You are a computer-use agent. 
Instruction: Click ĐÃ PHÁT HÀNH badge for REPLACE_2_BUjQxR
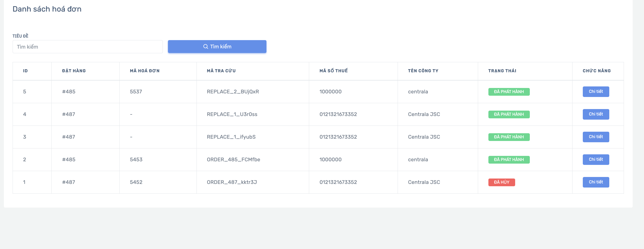[509, 92]
